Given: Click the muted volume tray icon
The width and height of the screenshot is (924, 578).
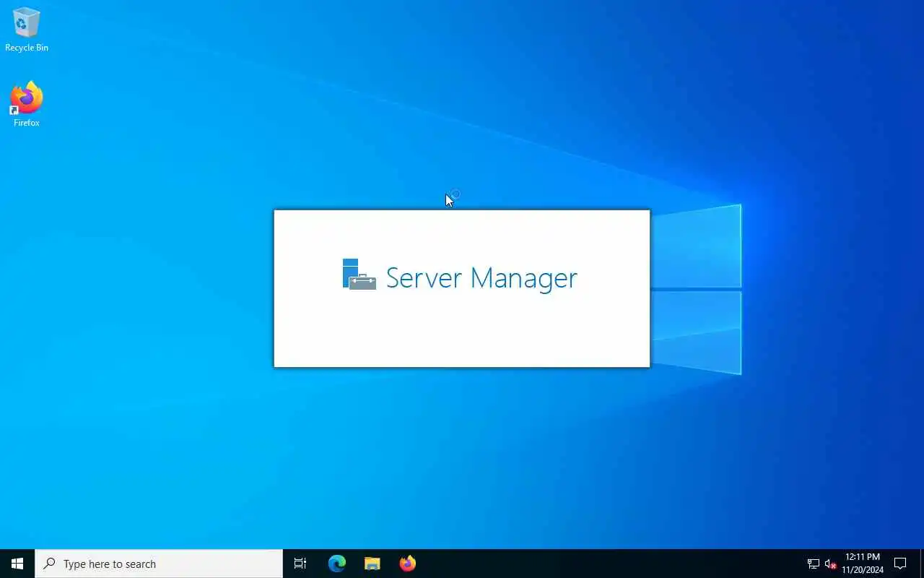Looking at the screenshot, I should 830,564.
